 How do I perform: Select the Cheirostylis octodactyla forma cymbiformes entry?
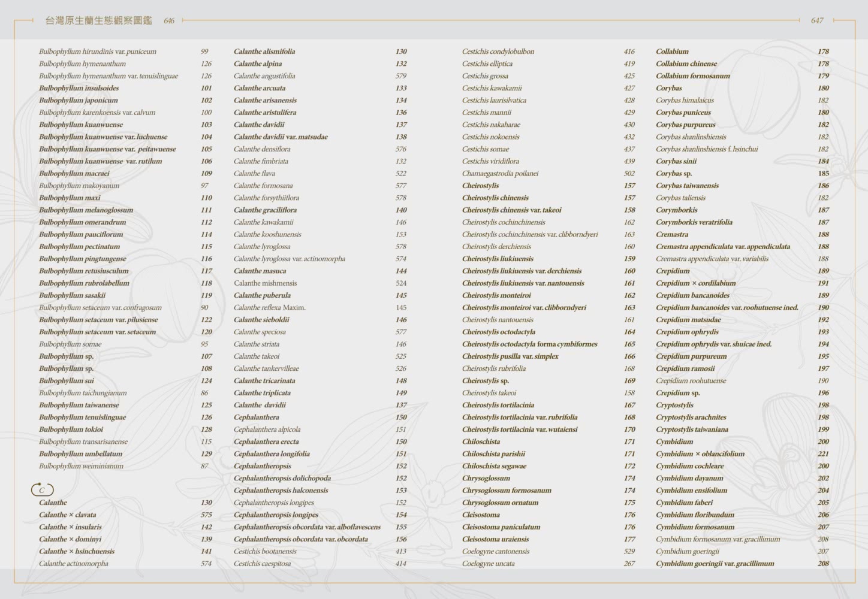coord(529,344)
